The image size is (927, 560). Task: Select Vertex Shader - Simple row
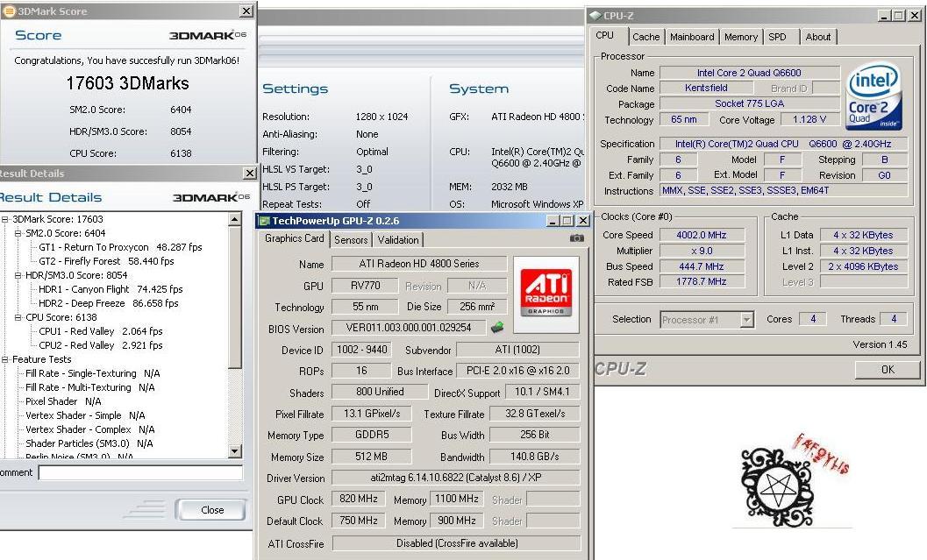[85, 416]
